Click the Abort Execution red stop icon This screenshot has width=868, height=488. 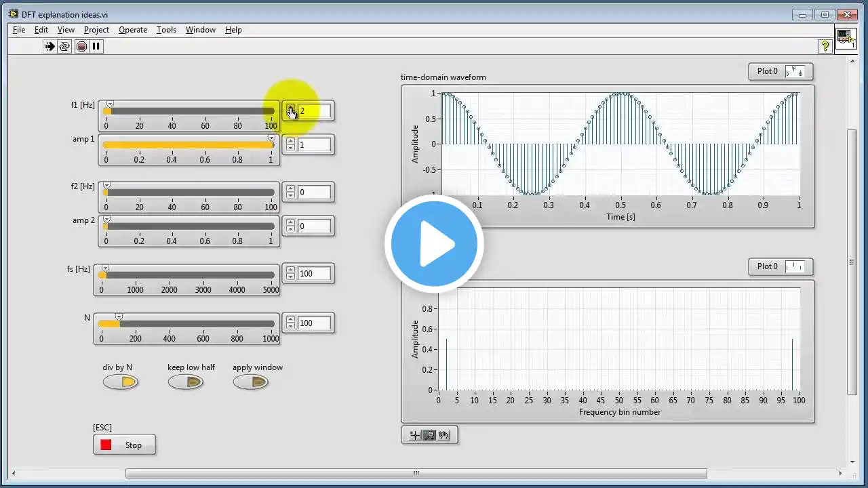(81, 46)
